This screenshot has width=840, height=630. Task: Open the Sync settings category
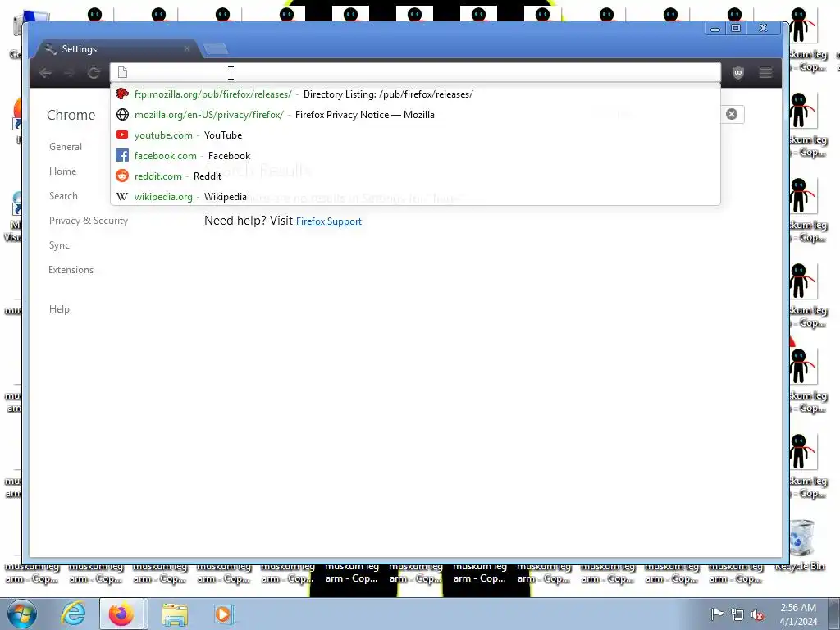point(59,245)
